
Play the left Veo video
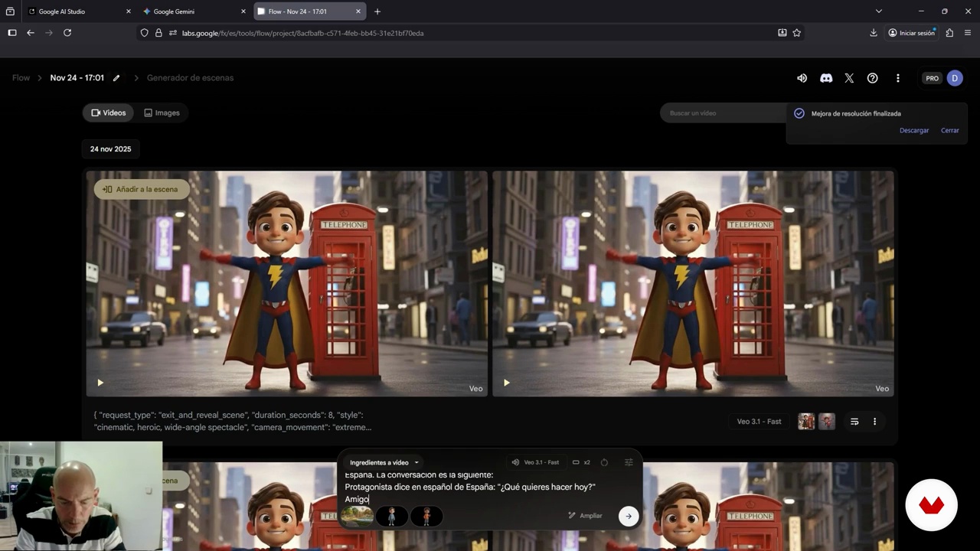click(100, 383)
